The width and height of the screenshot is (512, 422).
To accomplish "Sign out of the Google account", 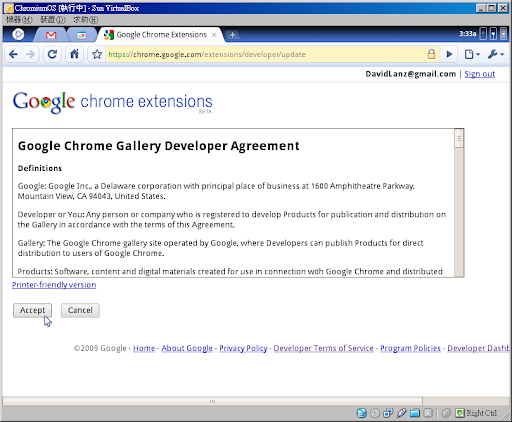I will [479, 74].
